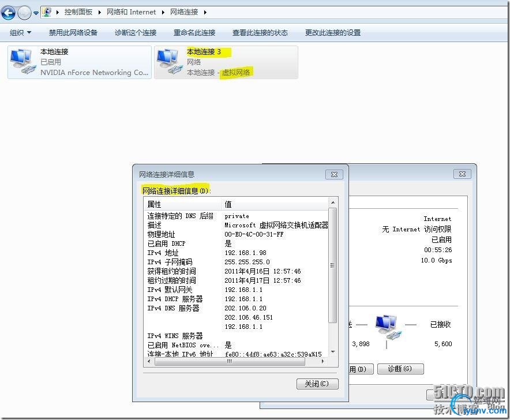Close the 网络连接详细信息 dialog with X
The height and width of the screenshot is (420, 510).
pos(334,174)
